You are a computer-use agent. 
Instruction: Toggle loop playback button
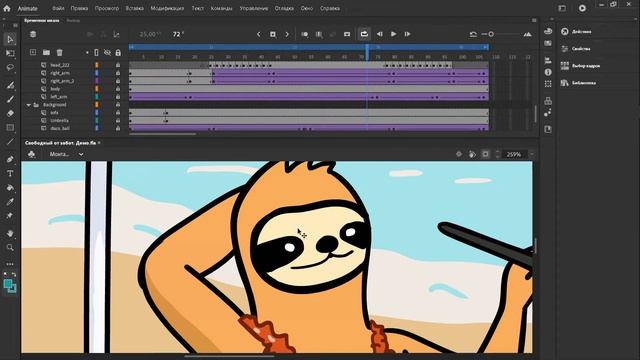click(x=364, y=34)
